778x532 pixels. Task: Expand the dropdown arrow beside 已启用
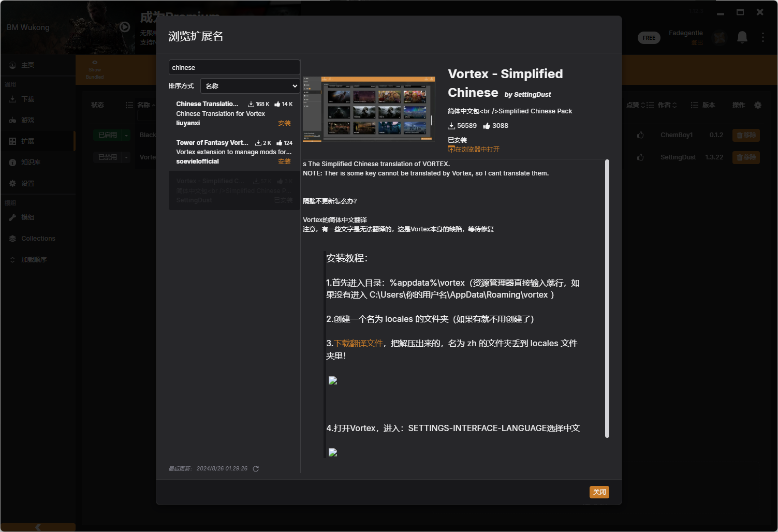coord(126,135)
